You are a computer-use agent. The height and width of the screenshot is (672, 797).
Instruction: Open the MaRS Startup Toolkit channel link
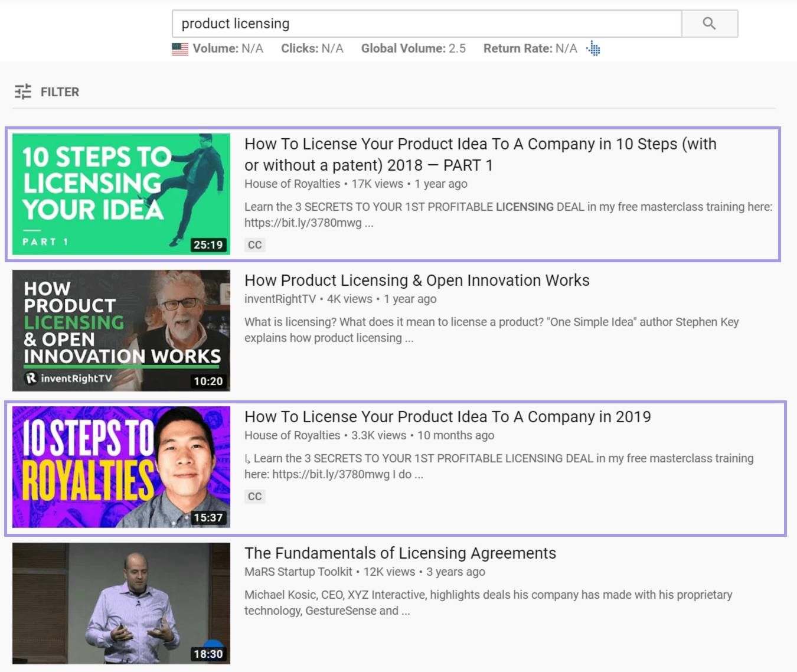(x=298, y=572)
